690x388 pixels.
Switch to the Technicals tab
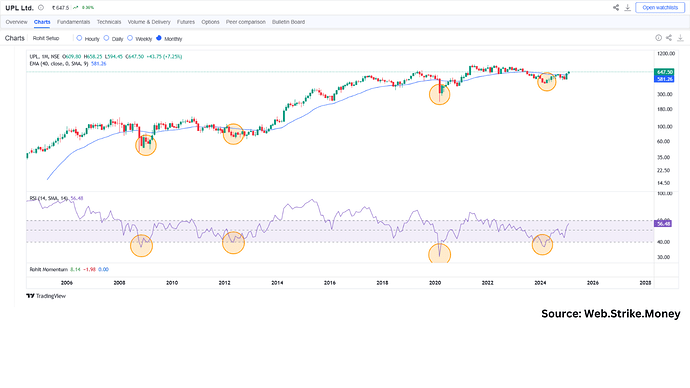(109, 22)
